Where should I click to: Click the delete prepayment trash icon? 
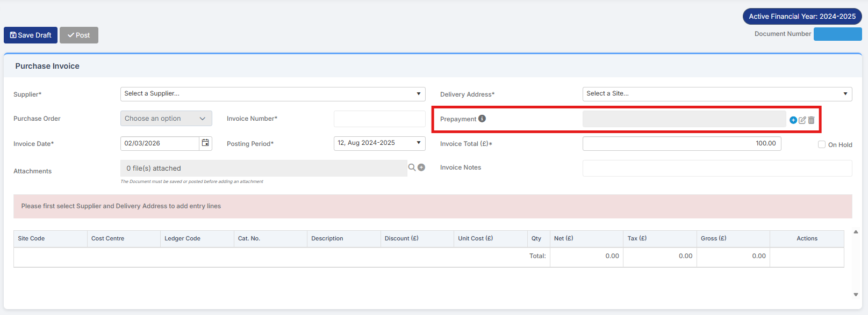pyautogui.click(x=812, y=120)
